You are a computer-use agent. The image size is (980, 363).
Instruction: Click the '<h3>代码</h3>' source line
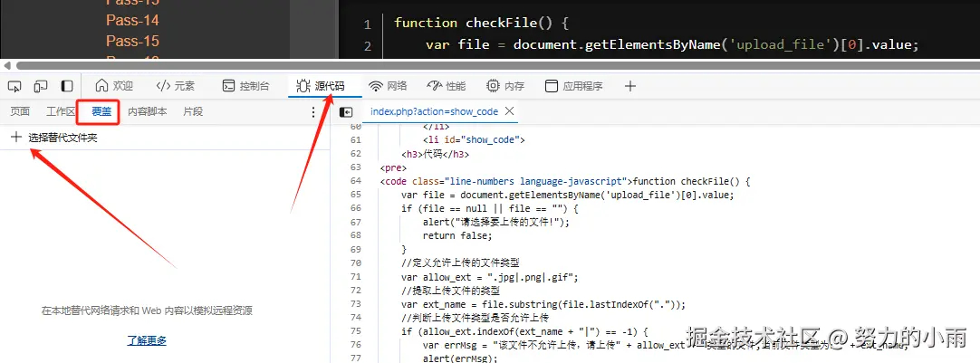click(435, 154)
